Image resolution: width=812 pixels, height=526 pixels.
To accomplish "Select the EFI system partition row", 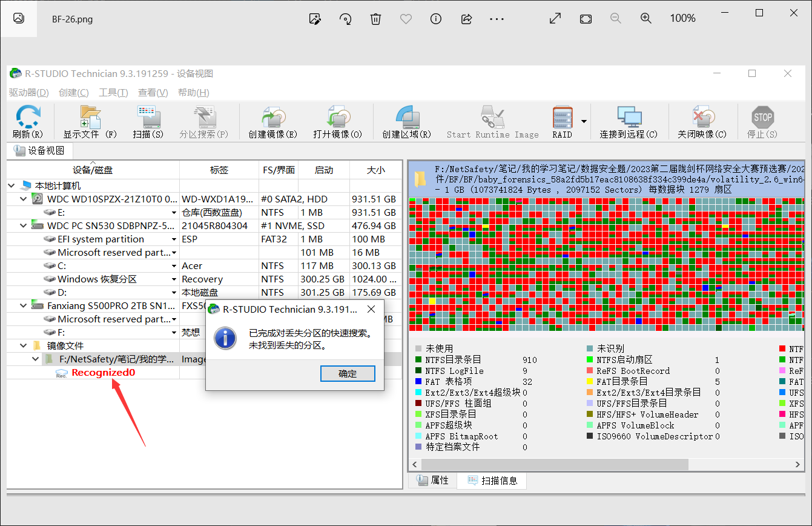I will (101, 239).
